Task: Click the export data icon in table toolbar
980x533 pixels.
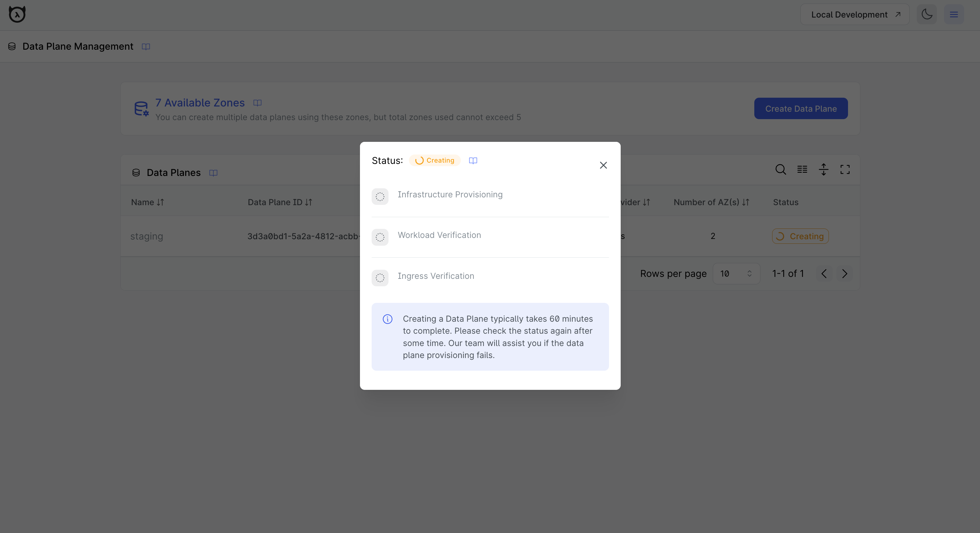Action: coord(824,170)
